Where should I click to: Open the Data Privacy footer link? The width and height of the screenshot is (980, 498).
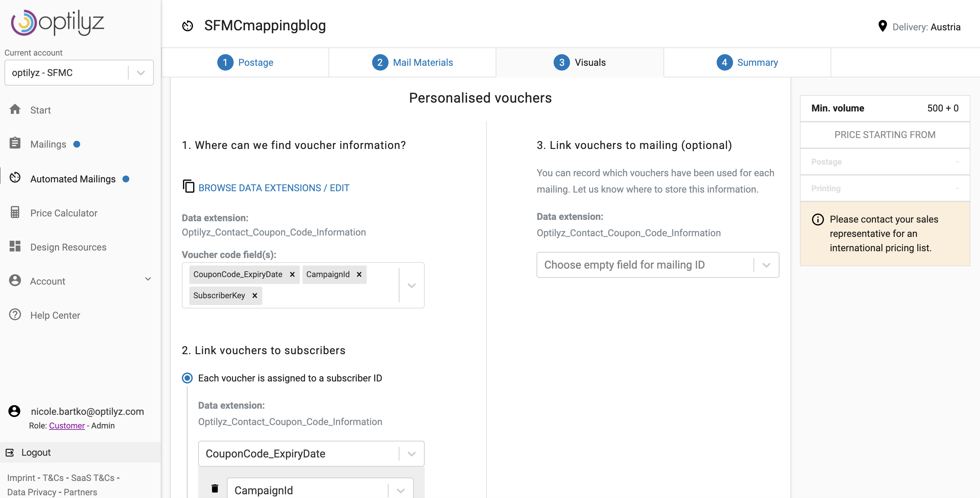[32, 492]
